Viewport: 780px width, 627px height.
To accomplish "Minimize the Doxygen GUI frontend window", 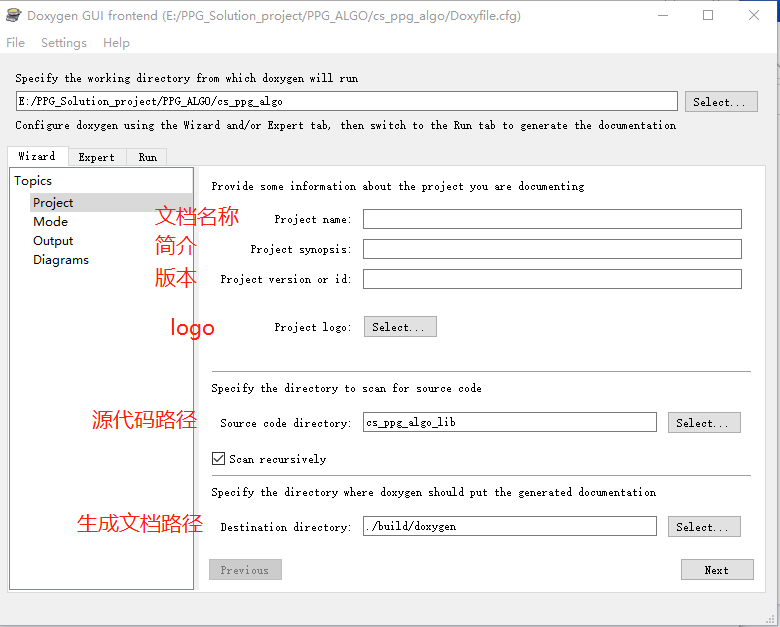I will coord(663,15).
